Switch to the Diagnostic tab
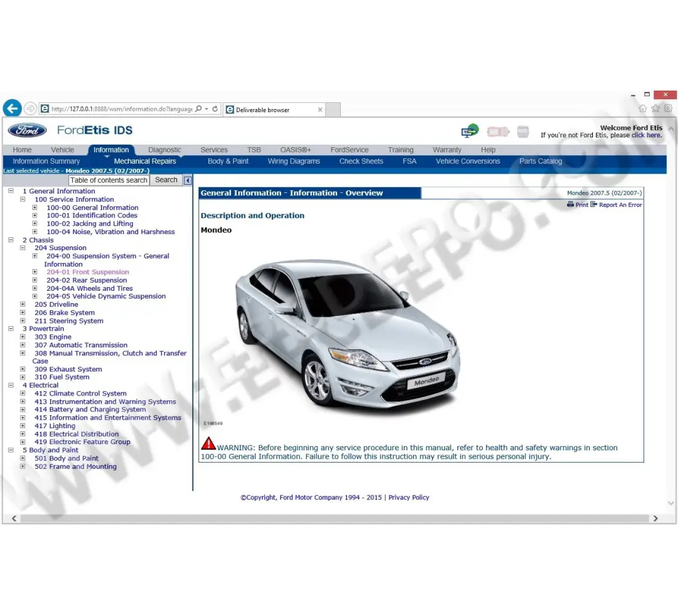Image resolution: width=678 pixels, height=616 pixels. pos(165,150)
